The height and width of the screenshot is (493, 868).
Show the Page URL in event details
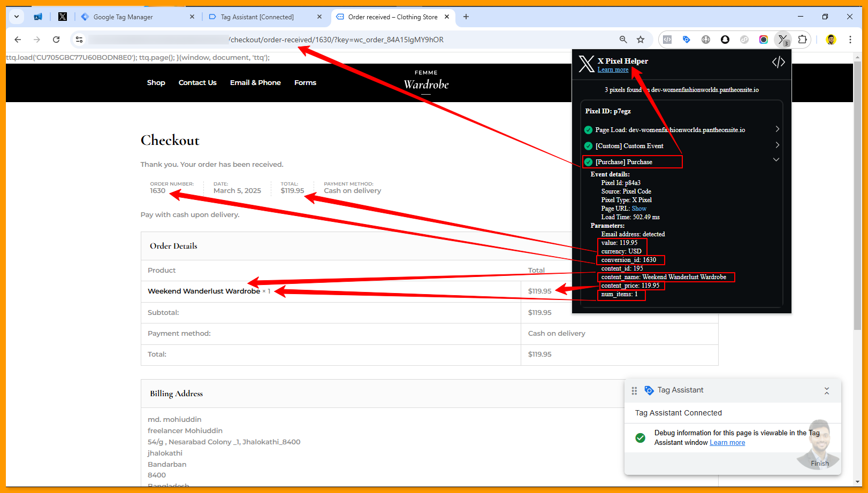[x=639, y=209]
